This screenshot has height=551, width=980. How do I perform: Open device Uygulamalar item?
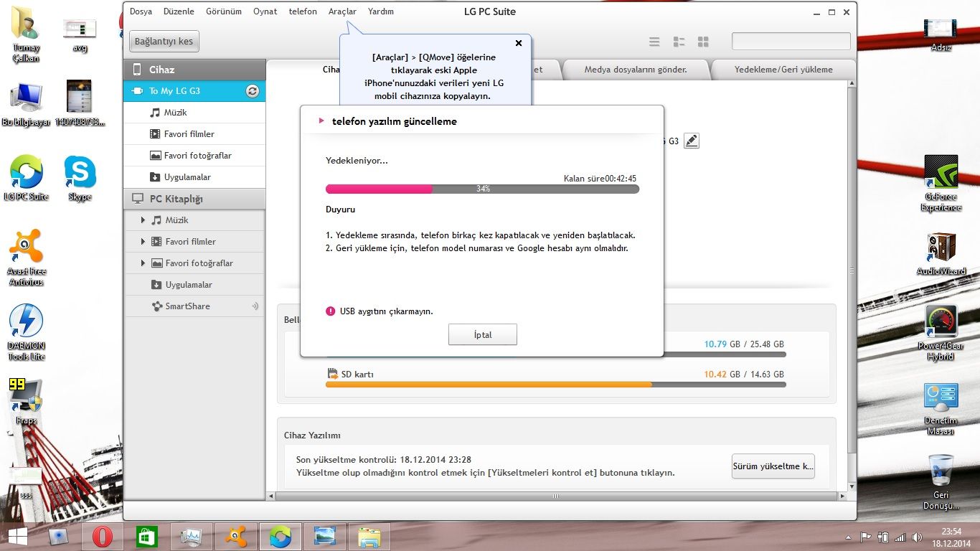pos(194,177)
